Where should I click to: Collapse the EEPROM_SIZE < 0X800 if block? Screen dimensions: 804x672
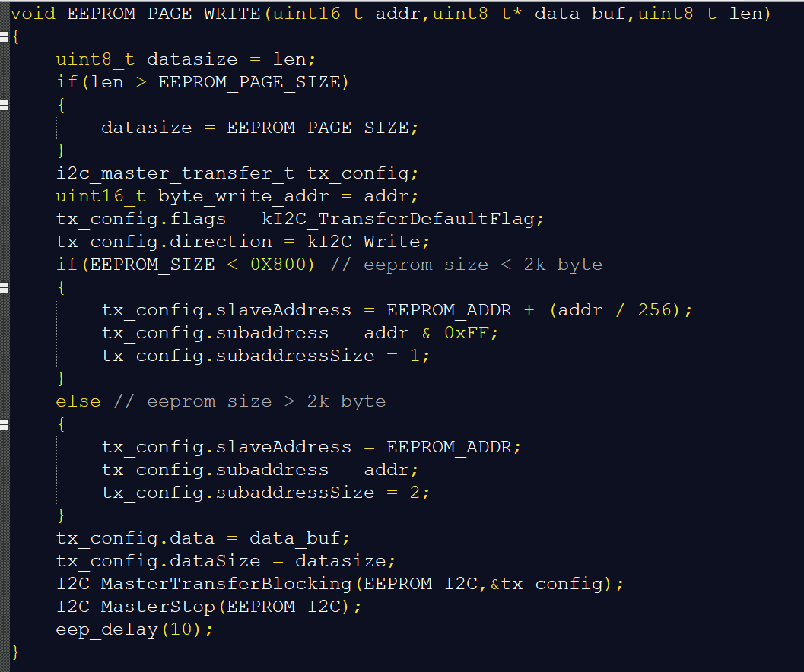[x=5, y=287]
